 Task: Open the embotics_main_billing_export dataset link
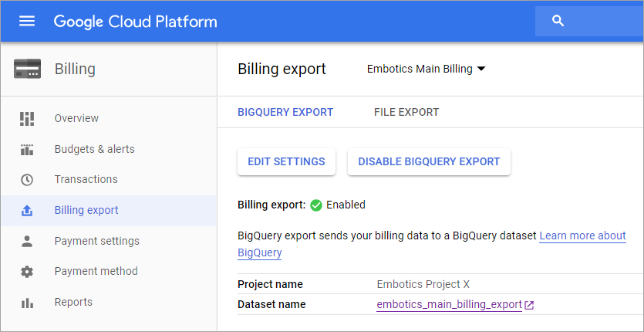[450, 305]
